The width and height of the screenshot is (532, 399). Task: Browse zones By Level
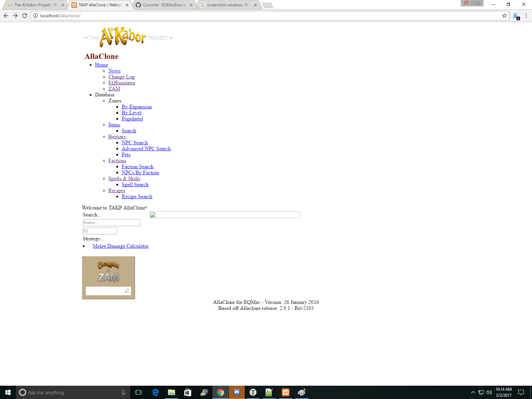[x=131, y=113]
